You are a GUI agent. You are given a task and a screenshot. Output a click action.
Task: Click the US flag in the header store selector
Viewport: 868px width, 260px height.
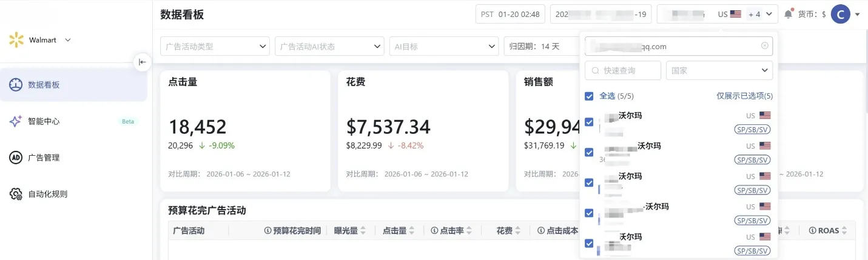coord(736,14)
